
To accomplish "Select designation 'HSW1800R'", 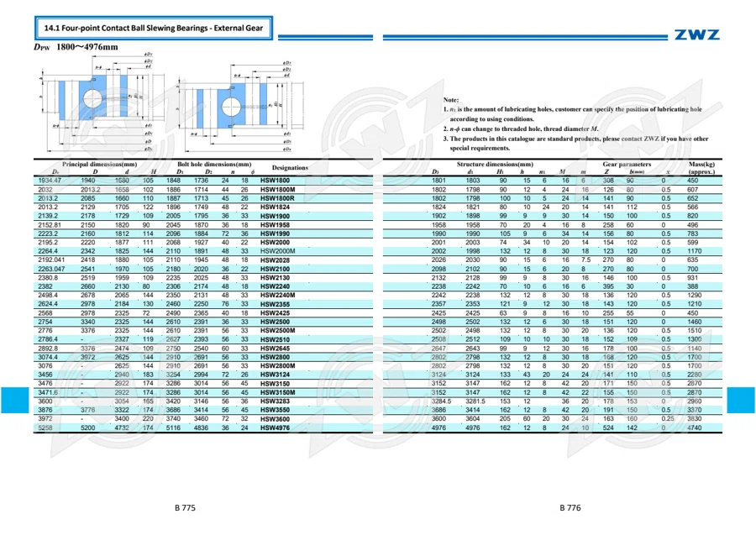I will pyautogui.click(x=277, y=198).
